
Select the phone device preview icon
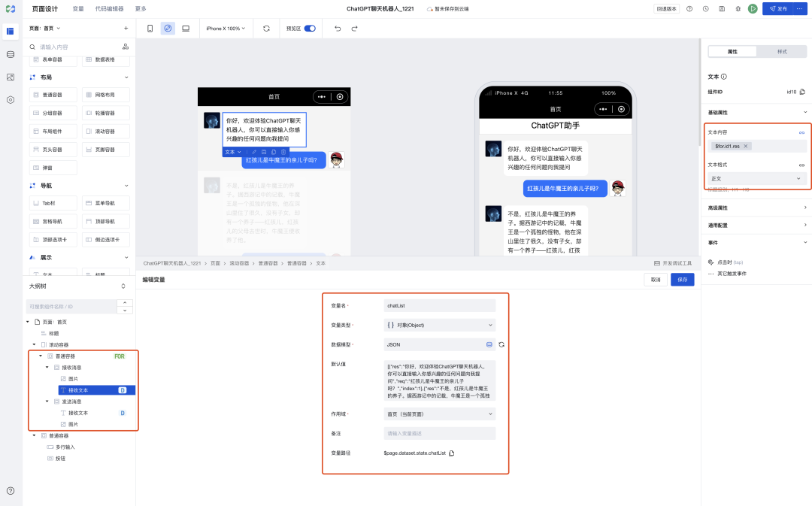(150, 28)
